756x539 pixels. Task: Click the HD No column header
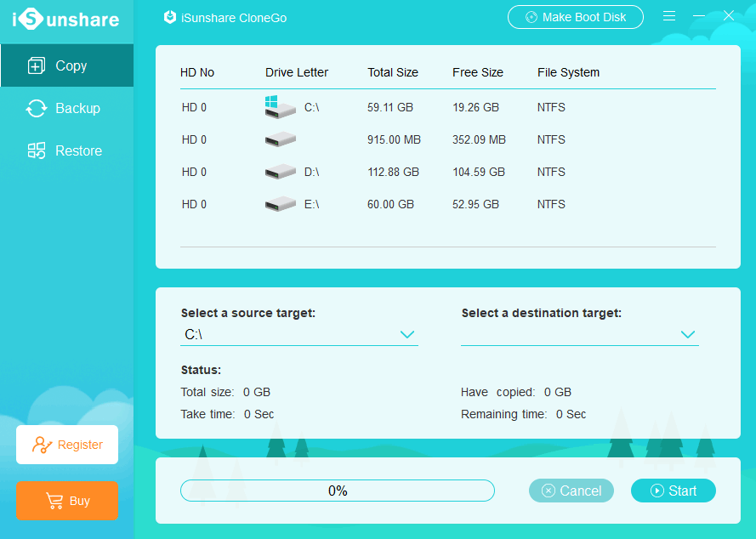click(197, 72)
